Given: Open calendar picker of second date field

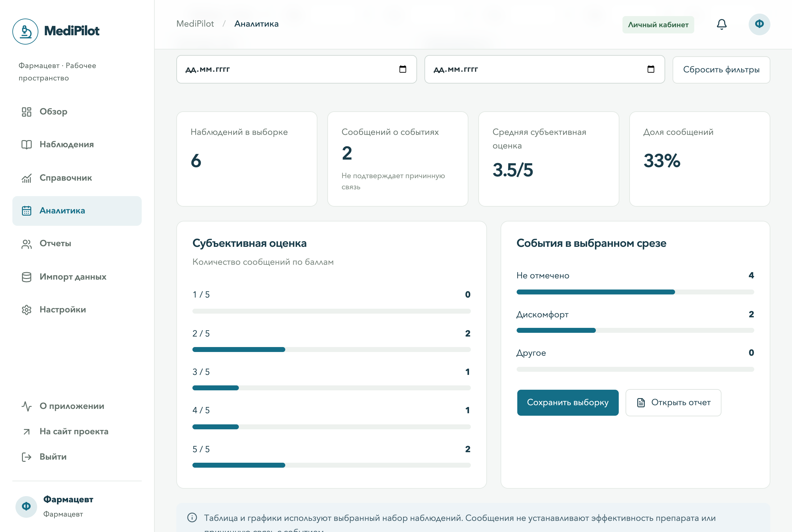Looking at the screenshot, I should pyautogui.click(x=651, y=69).
